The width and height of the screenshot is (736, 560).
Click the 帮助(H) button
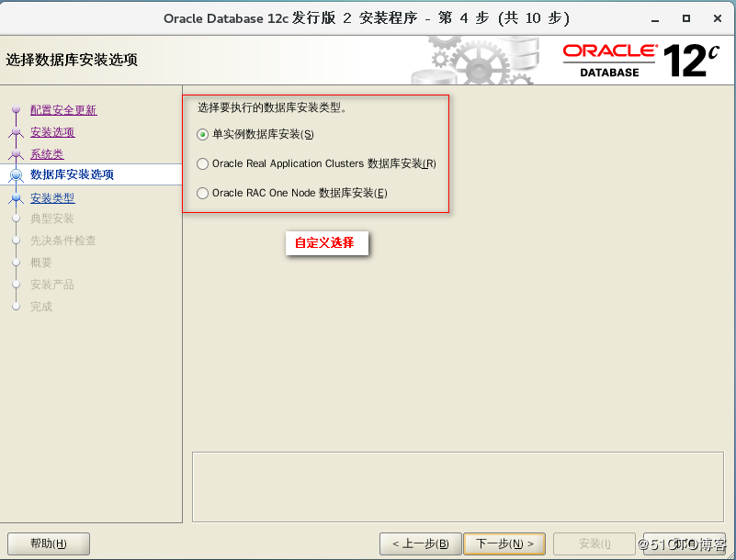tap(49, 543)
